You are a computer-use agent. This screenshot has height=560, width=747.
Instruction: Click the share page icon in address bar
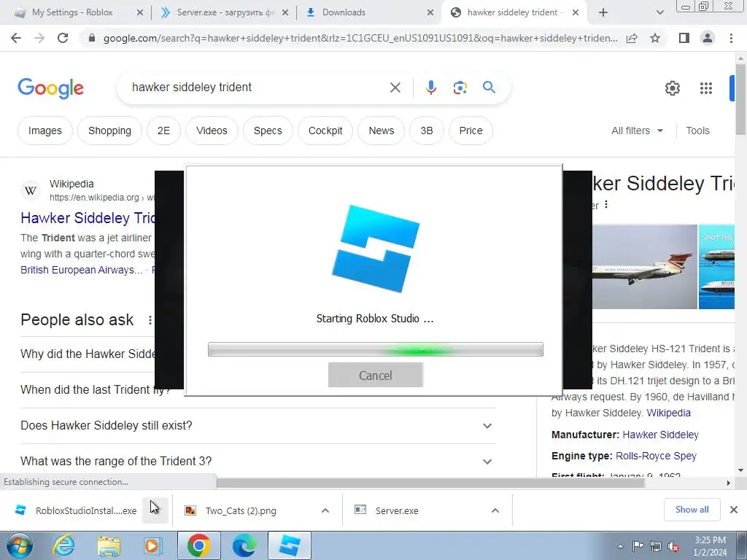point(632,38)
